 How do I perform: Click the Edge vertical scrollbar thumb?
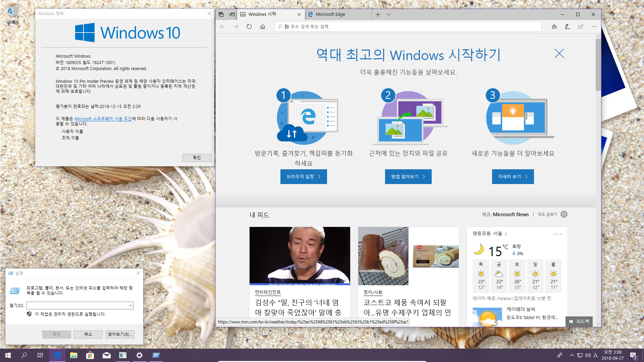pyautogui.click(x=598, y=65)
